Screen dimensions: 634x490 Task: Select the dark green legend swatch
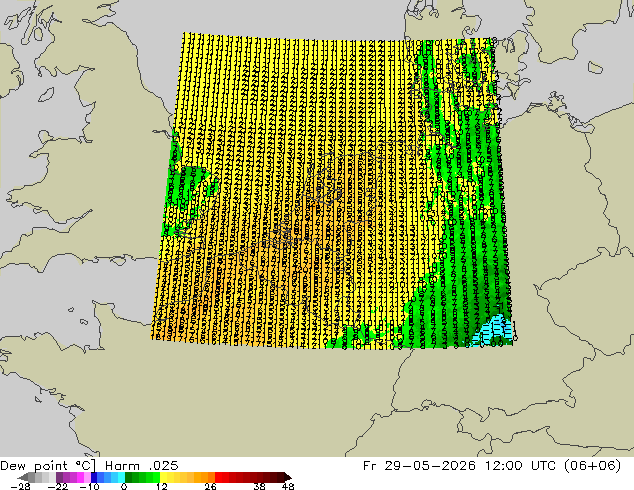point(129,477)
